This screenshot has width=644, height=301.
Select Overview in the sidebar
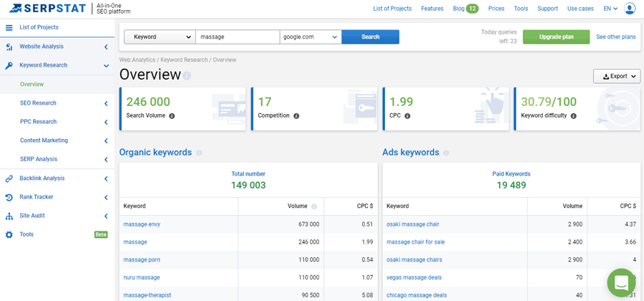tap(31, 85)
